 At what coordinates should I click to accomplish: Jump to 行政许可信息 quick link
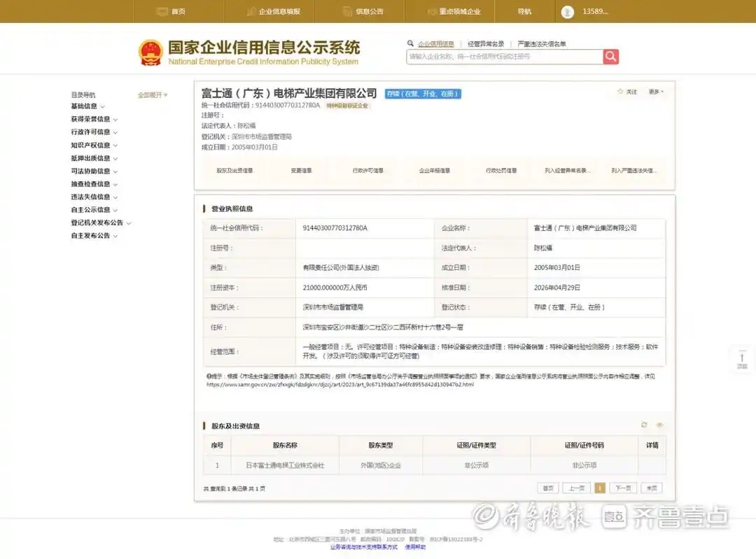click(x=368, y=171)
